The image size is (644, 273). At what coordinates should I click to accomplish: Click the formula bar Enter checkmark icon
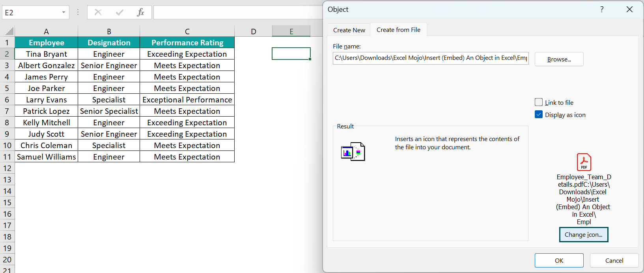119,13
